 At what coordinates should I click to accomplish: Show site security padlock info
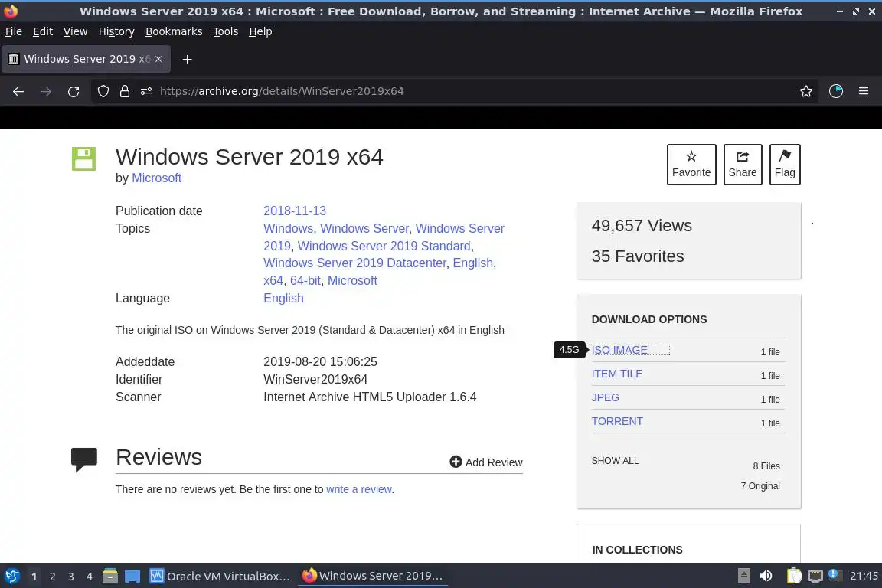click(125, 91)
